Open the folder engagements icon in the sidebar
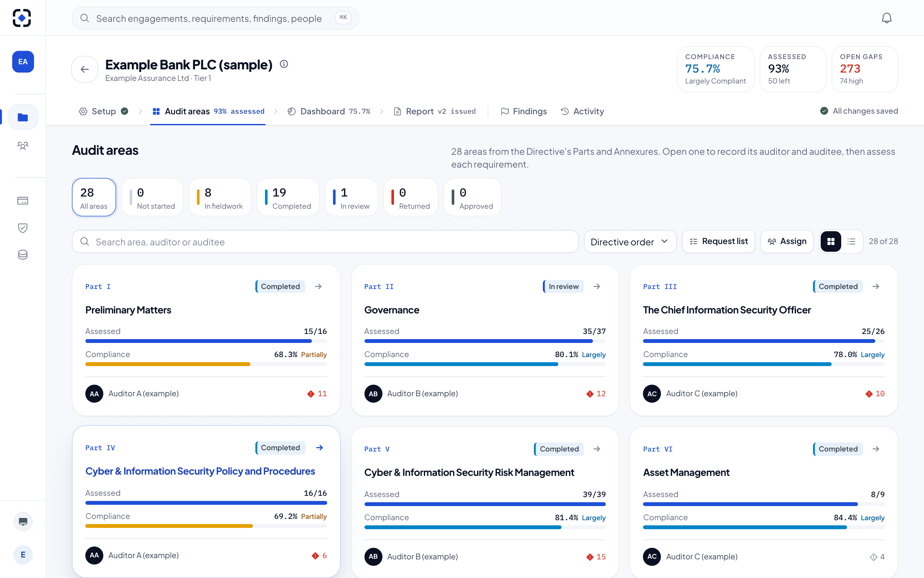Image resolution: width=924 pixels, height=578 pixels. (x=23, y=117)
